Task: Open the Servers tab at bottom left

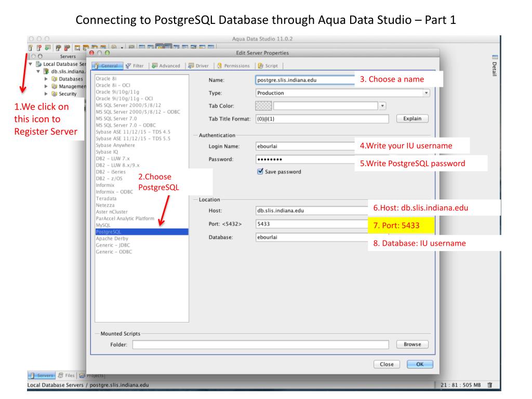Action: coord(41,375)
